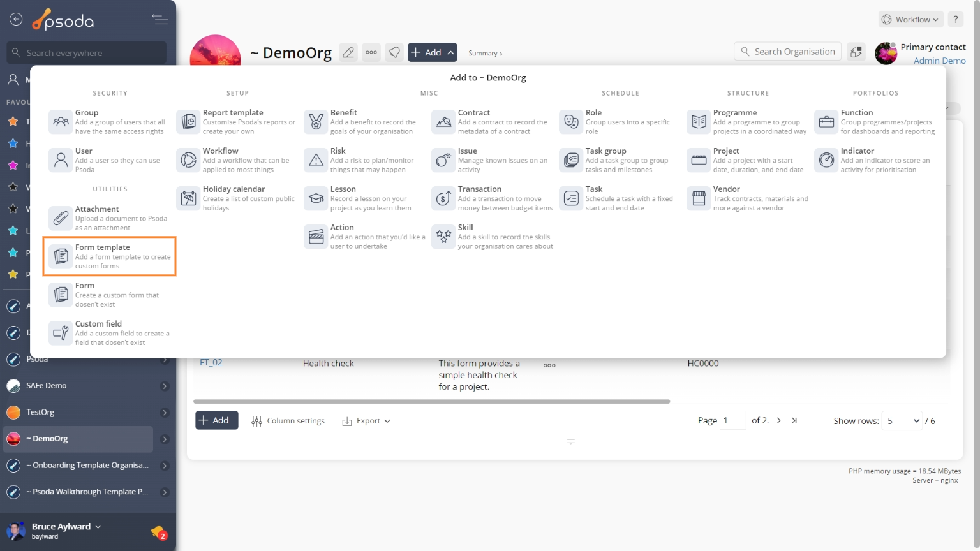Open the Attachment paperclip icon
Viewport: 980px width, 551px height.
[x=61, y=218]
